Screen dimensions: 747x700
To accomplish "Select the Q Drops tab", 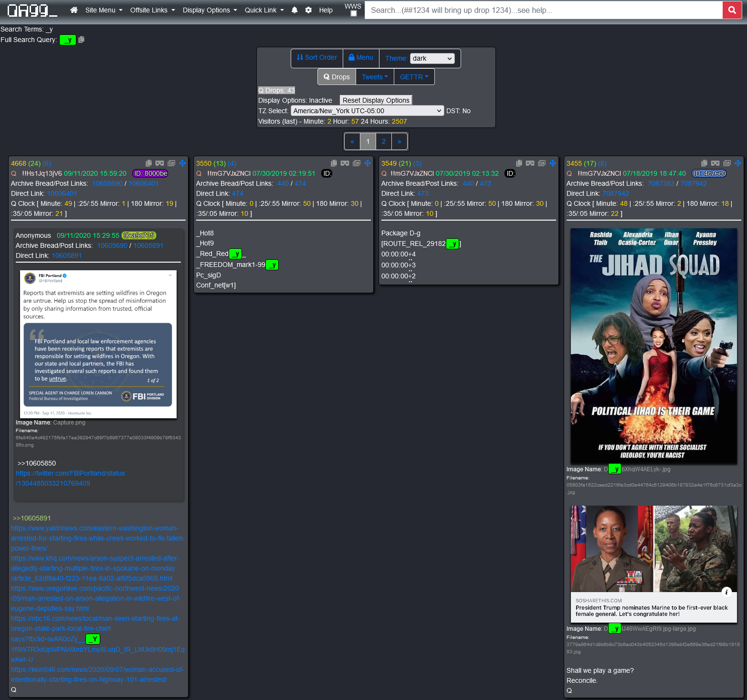I will (x=337, y=77).
